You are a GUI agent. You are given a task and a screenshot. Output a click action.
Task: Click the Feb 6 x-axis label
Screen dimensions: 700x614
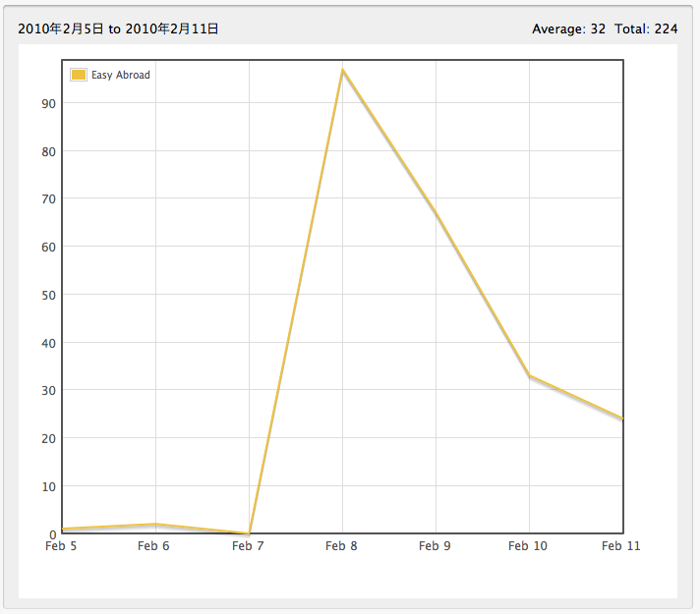pyautogui.click(x=153, y=546)
